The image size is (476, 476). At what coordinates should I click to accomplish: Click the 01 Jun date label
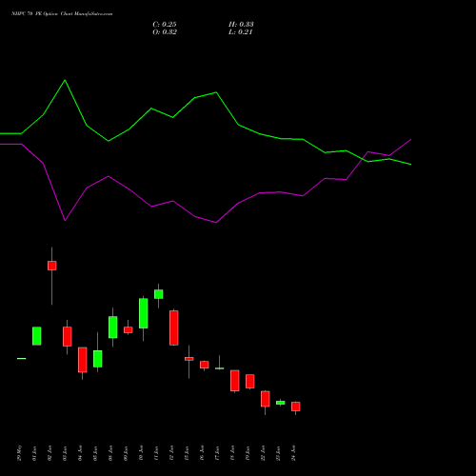(x=34, y=453)
